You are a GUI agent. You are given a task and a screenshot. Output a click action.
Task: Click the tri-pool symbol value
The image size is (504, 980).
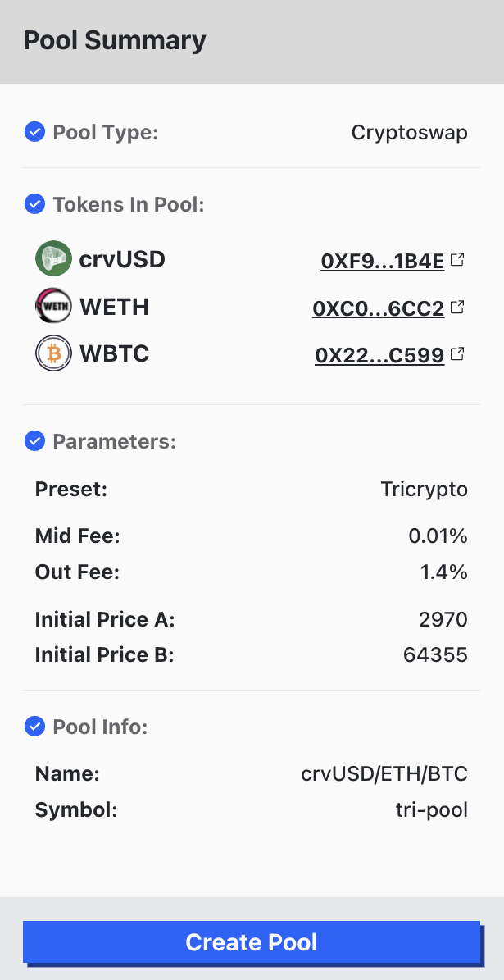pyautogui.click(x=431, y=810)
